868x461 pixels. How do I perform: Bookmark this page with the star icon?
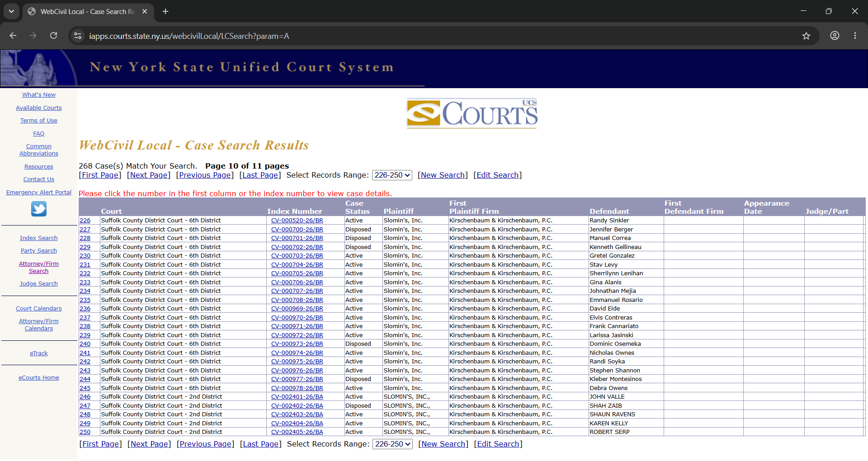click(806, 36)
